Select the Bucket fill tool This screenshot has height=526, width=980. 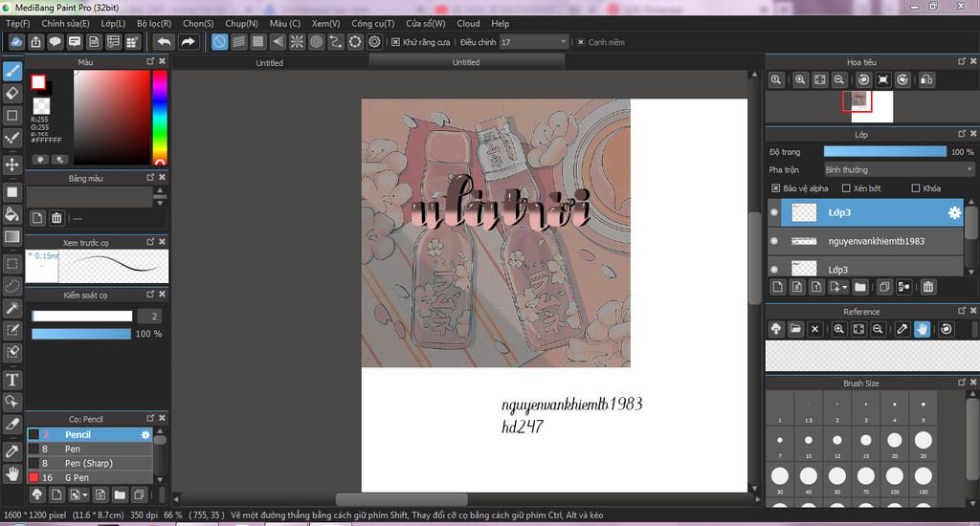[12, 214]
